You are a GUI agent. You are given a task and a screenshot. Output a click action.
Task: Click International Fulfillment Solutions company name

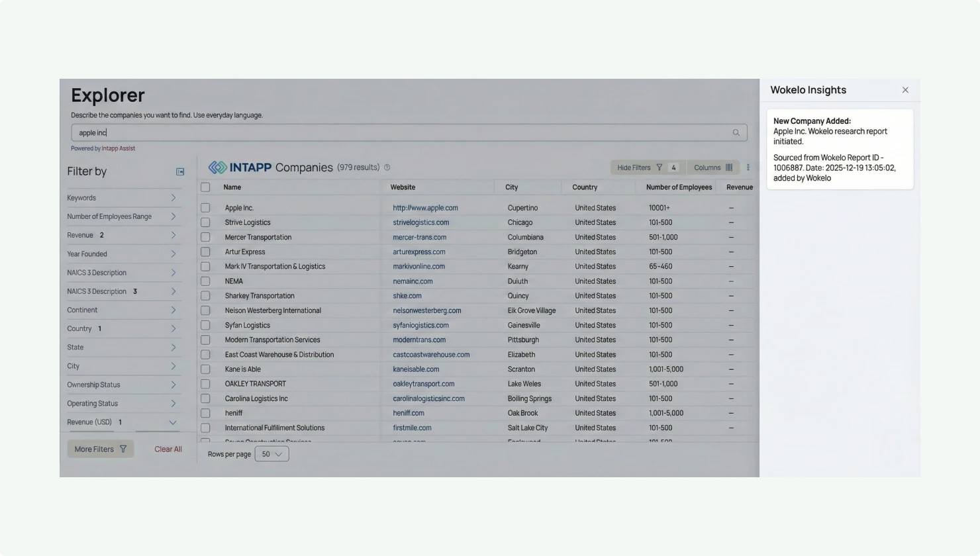tap(275, 428)
